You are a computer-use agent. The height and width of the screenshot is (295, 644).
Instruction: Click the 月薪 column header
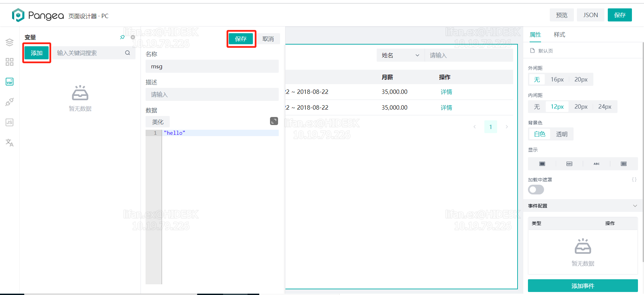[387, 77]
